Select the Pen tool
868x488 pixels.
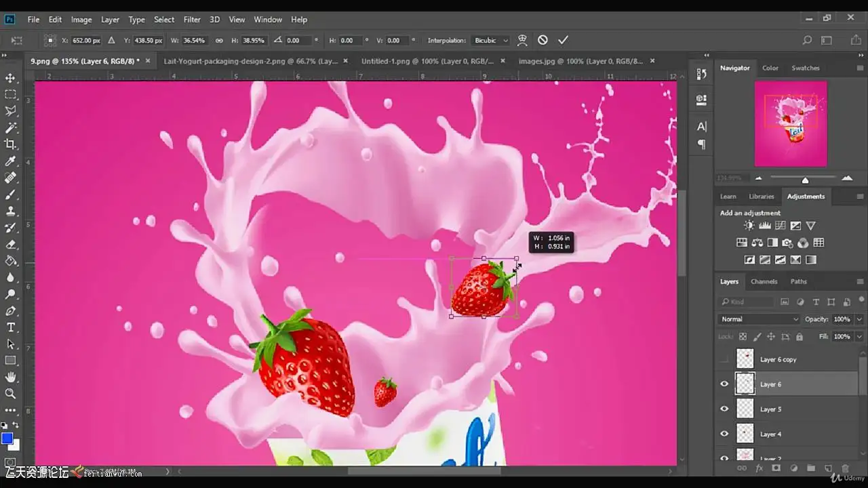pyautogui.click(x=11, y=311)
